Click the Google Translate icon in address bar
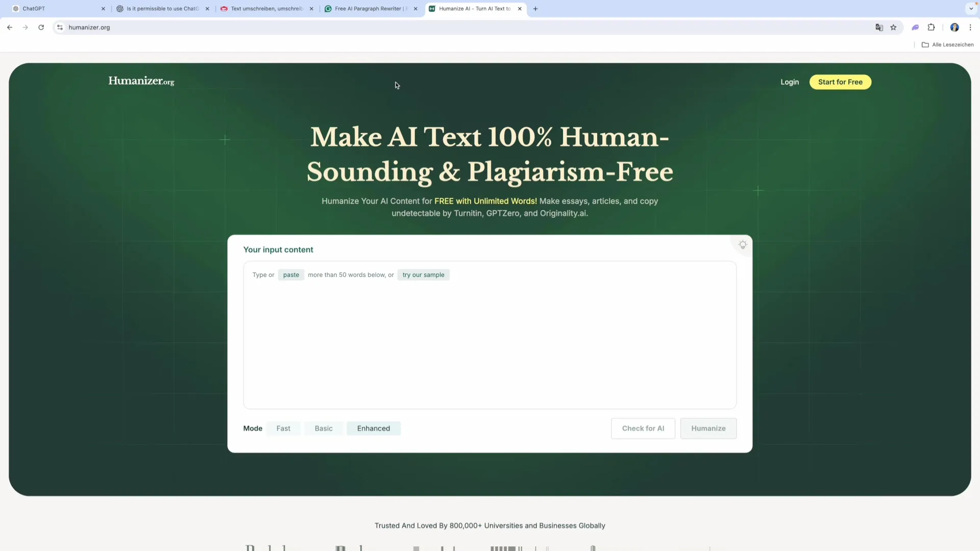The image size is (980, 551). (x=879, y=28)
